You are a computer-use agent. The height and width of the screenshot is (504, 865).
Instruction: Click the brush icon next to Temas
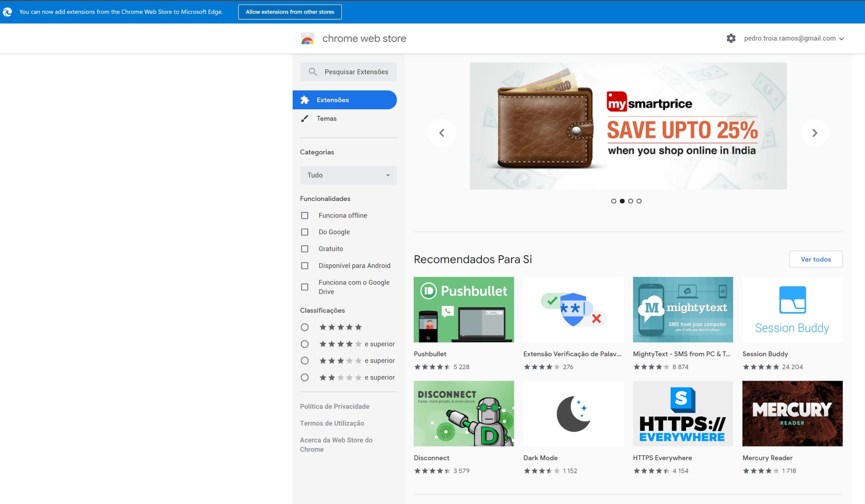[x=304, y=118]
